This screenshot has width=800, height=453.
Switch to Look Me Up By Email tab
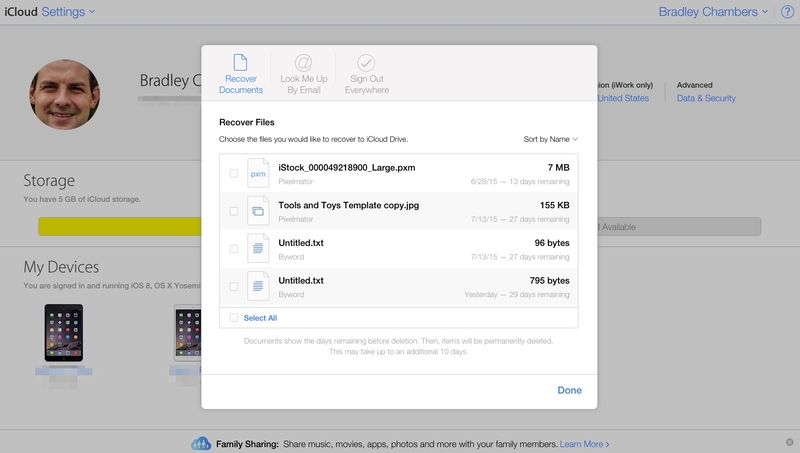304,74
